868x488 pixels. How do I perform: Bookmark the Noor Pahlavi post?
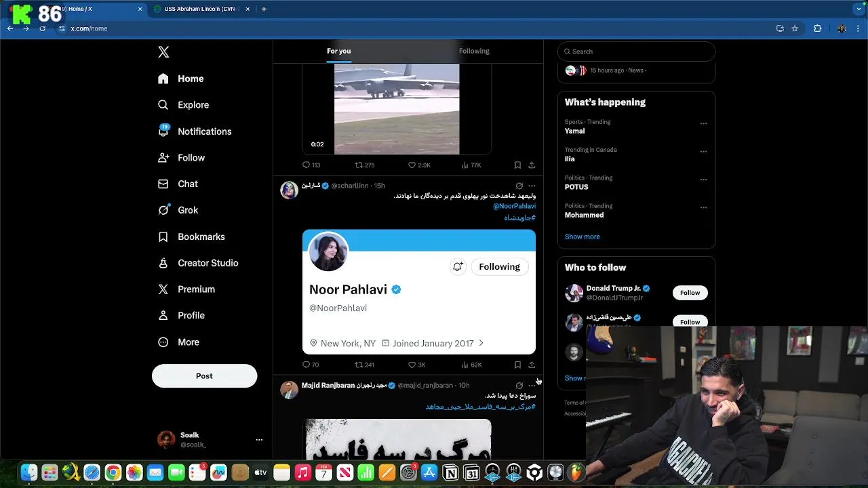point(517,365)
